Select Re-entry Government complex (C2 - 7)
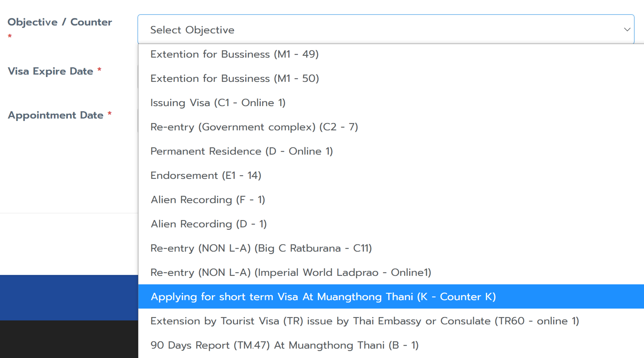The image size is (644, 358). tap(254, 127)
